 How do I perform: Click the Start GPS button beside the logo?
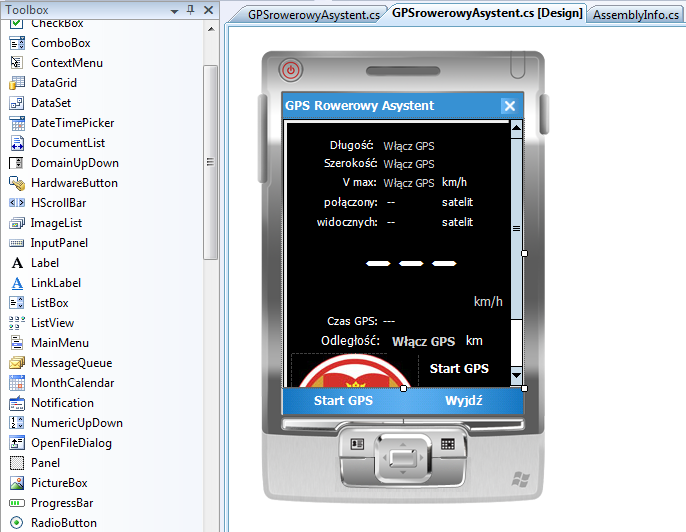459,369
